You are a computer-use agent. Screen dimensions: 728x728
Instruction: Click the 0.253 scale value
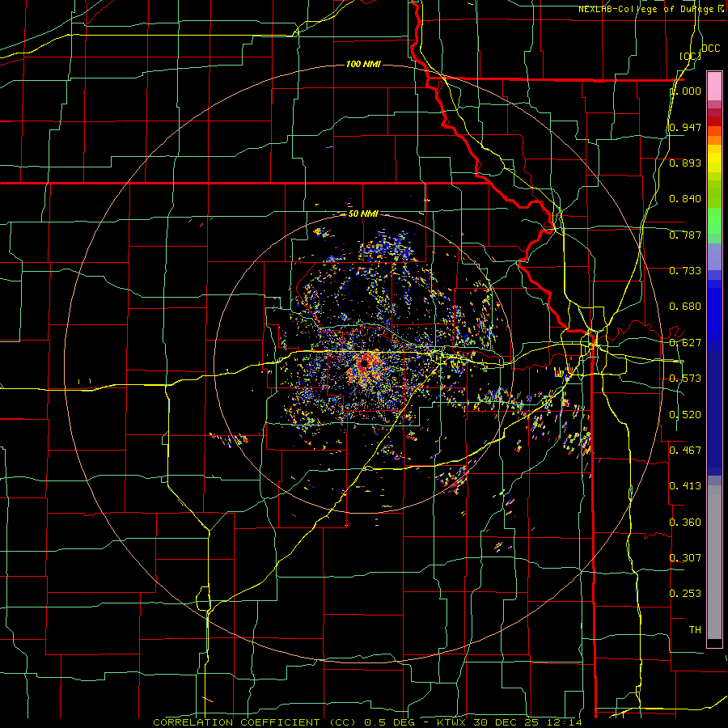685,594
